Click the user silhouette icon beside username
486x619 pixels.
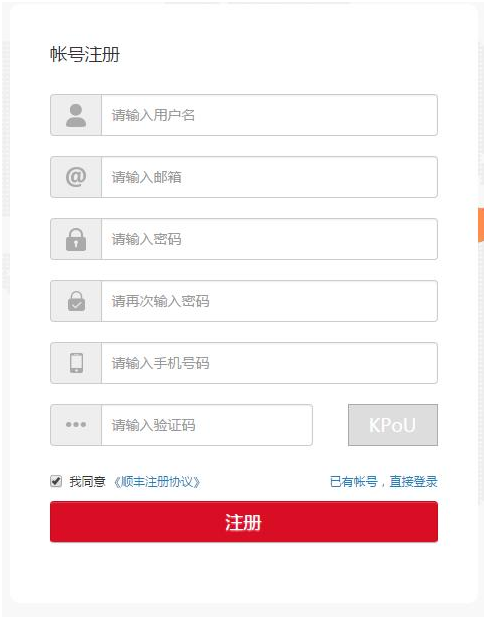[76, 115]
